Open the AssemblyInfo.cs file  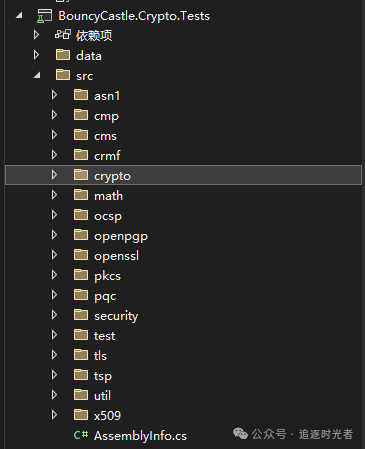click(x=140, y=436)
